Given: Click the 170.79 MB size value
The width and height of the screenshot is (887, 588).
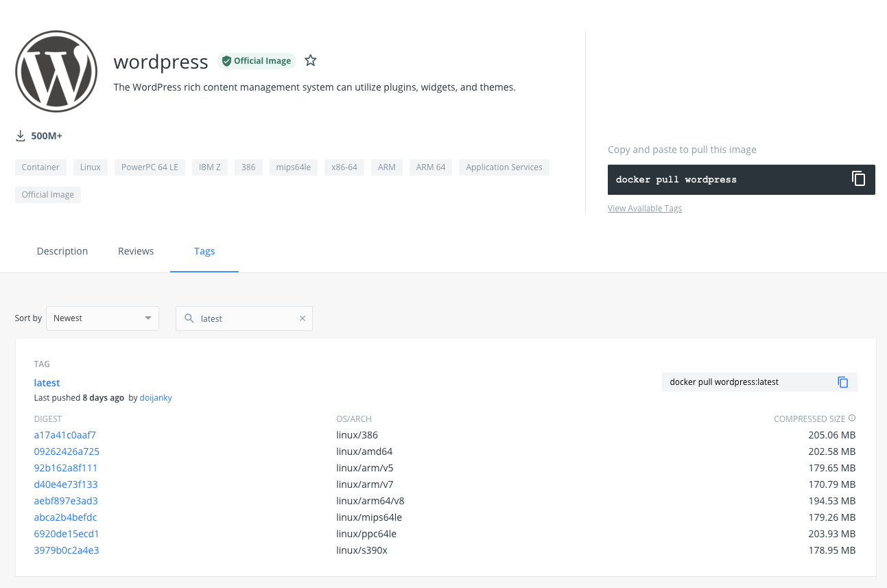Looking at the screenshot, I should point(832,484).
